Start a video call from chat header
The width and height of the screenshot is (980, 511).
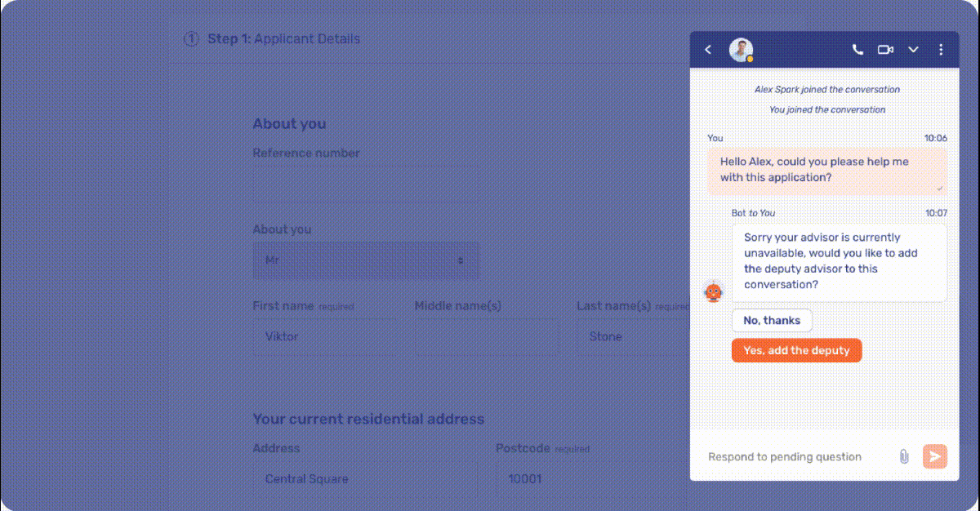(885, 50)
